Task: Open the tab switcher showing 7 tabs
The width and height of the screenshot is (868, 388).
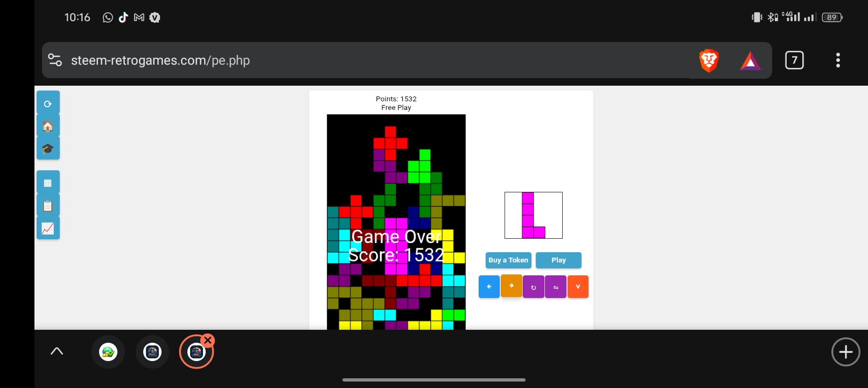Action: point(794,60)
